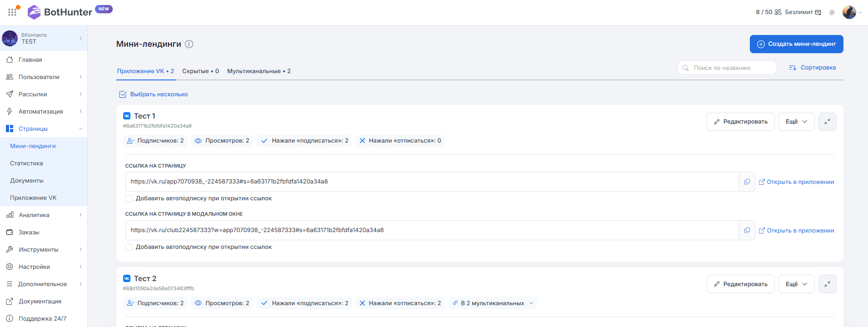The height and width of the screenshot is (327, 868).
Task: Expand the Аналитика sidebar section
Action: (x=80, y=215)
